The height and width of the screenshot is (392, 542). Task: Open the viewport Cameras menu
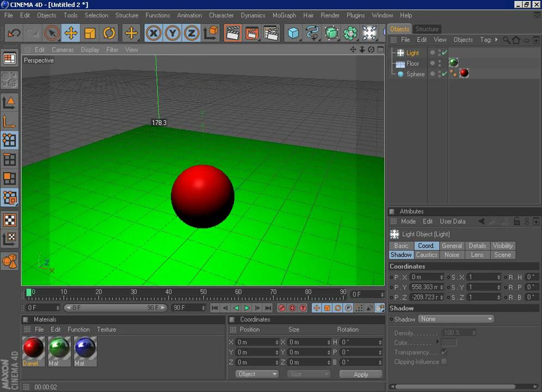click(63, 50)
